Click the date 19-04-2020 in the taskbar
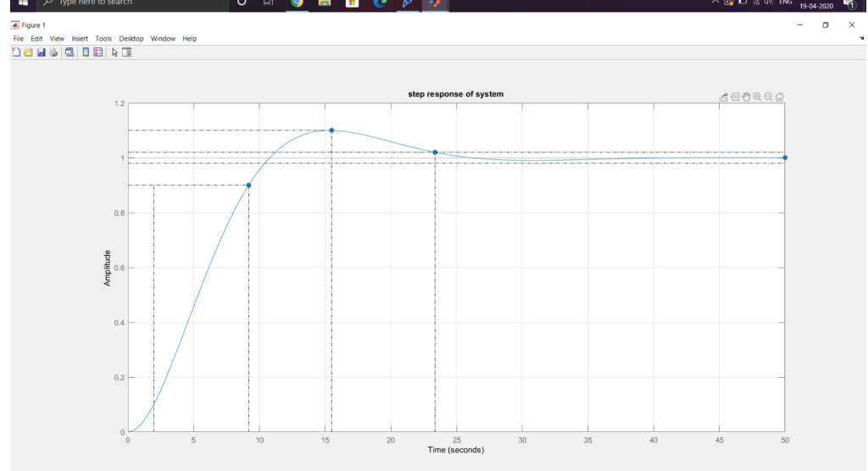 click(816, 6)
